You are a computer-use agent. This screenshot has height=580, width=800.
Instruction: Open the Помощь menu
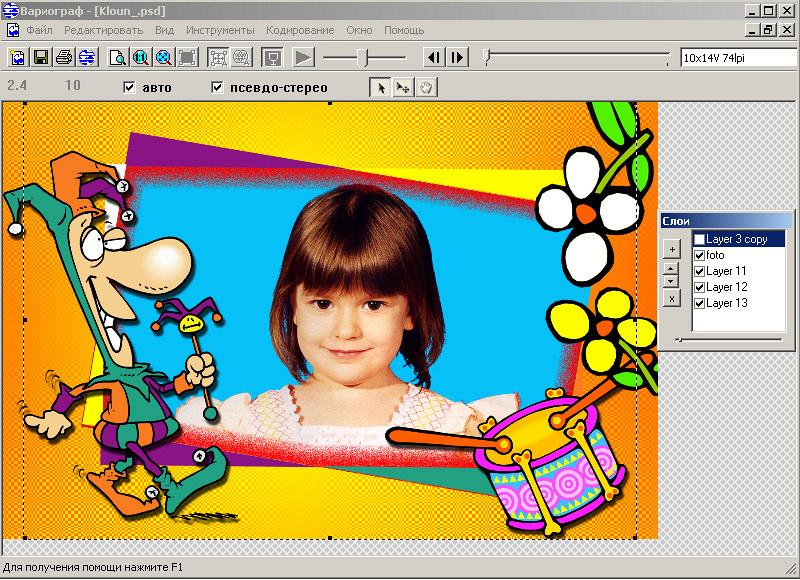tap(404, 30)
